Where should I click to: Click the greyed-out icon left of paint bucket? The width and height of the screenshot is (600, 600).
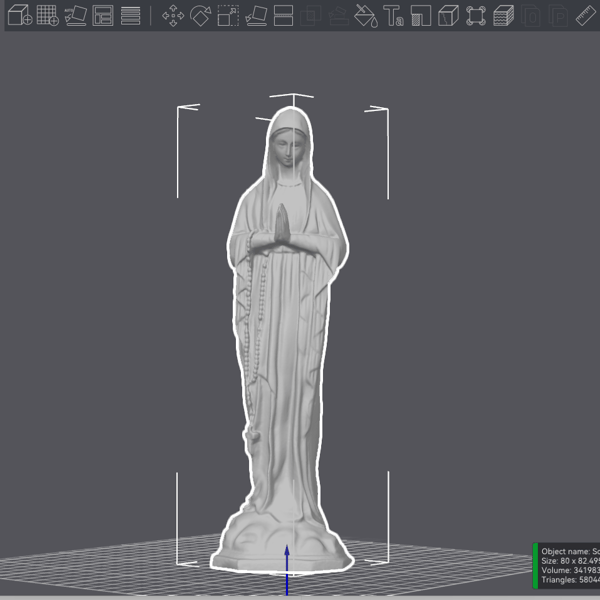pos(338,16)
